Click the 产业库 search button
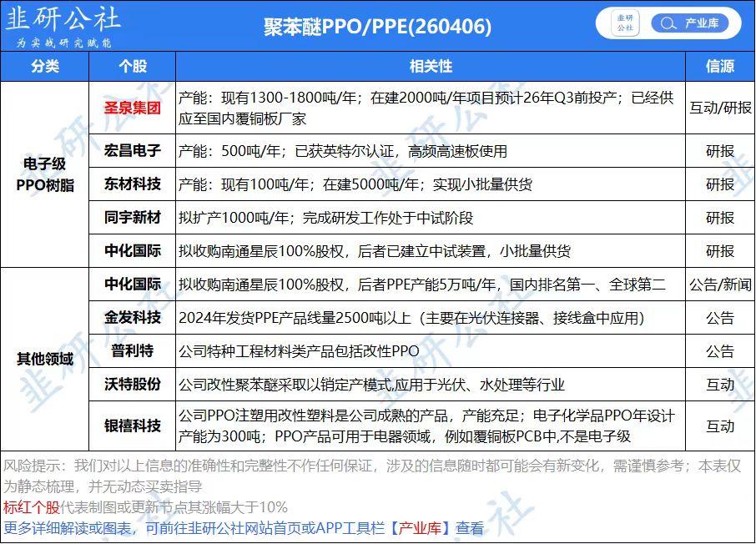Screen dimensions: 756x544 (689, 23)
